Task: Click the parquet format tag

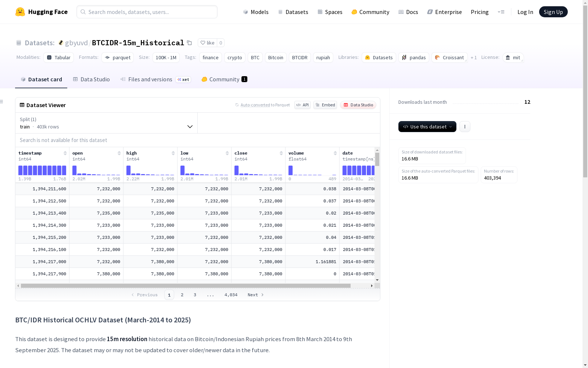Action: 118,57
